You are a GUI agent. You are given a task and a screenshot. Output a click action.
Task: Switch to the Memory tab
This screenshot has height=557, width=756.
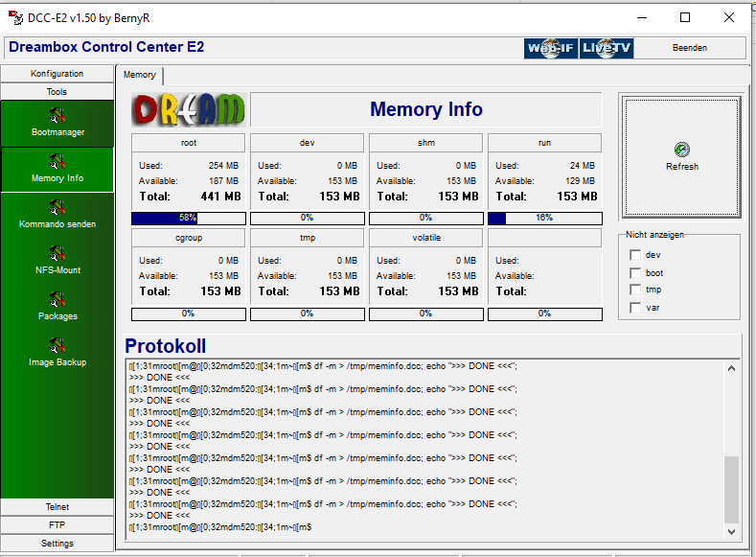(x=139, y=75)
